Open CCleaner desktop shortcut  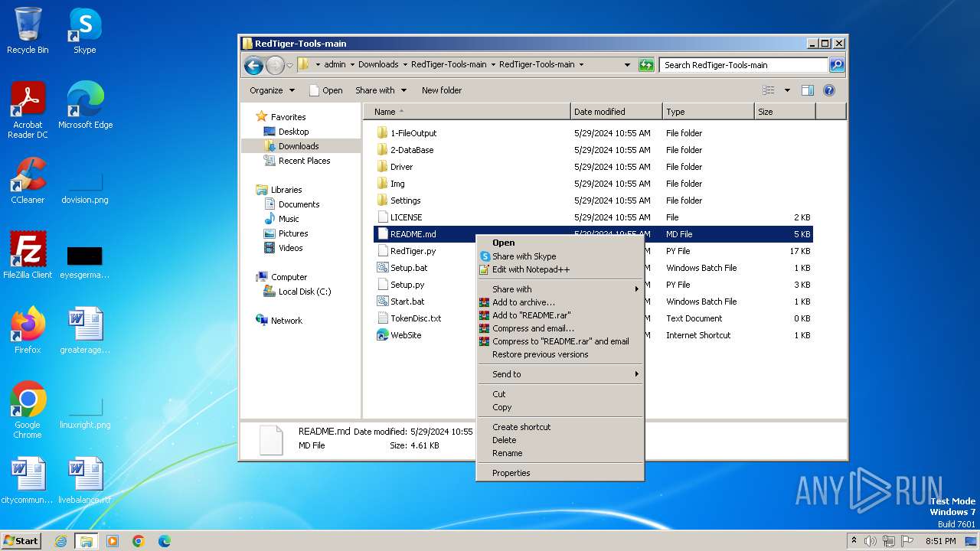(x=28, y=181)
